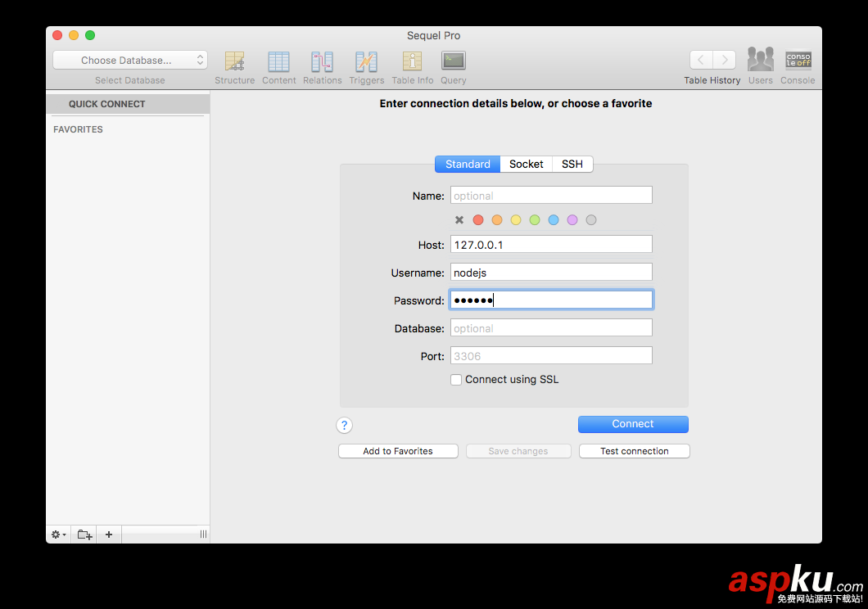Screen dimensions: 868x609
Task: Open the Choose Database dropdown
Action: 130,61
